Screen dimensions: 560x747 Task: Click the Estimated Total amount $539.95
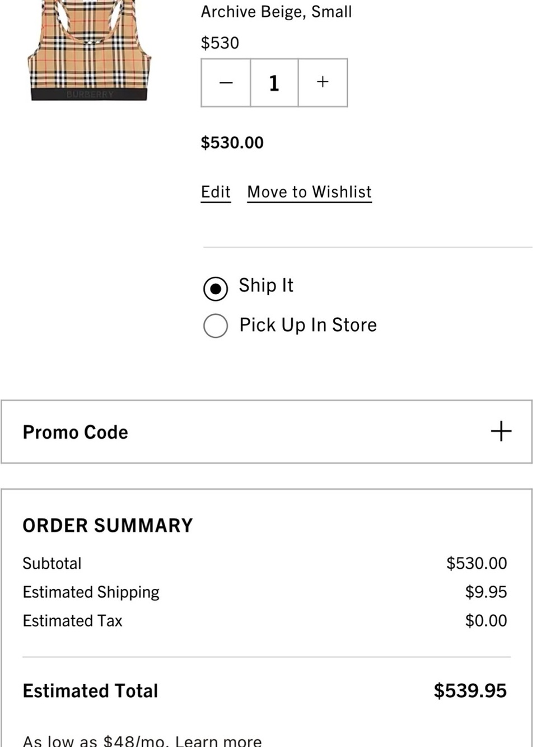point(470,690)
